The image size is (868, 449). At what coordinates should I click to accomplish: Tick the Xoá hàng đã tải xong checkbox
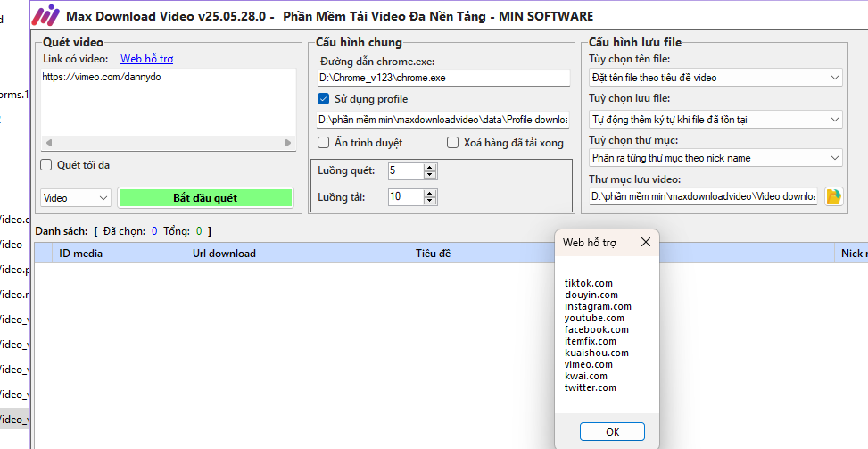click(453, 142)
